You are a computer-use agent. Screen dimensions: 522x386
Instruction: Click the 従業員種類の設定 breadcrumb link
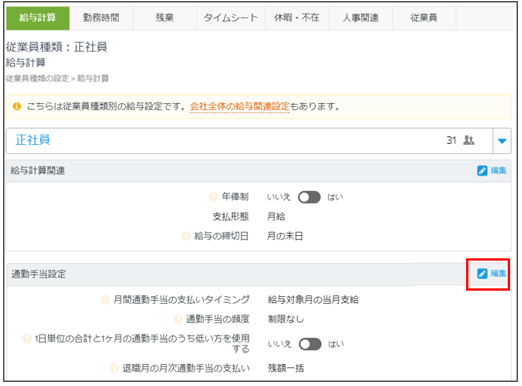tap(37, 79)
